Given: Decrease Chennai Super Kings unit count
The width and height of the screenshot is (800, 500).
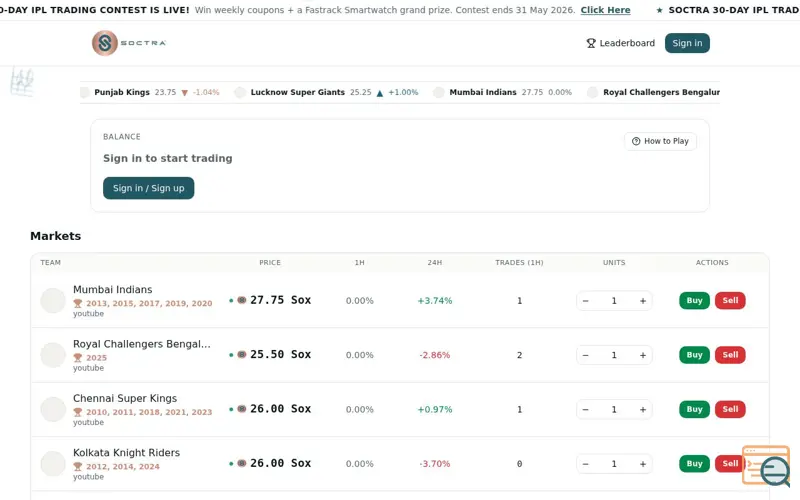Looking at the screenshot, I should point(585,410).
